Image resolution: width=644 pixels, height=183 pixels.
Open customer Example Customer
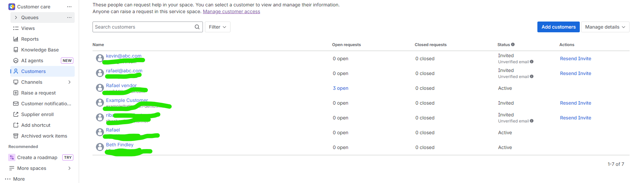(x=127, y=100)
